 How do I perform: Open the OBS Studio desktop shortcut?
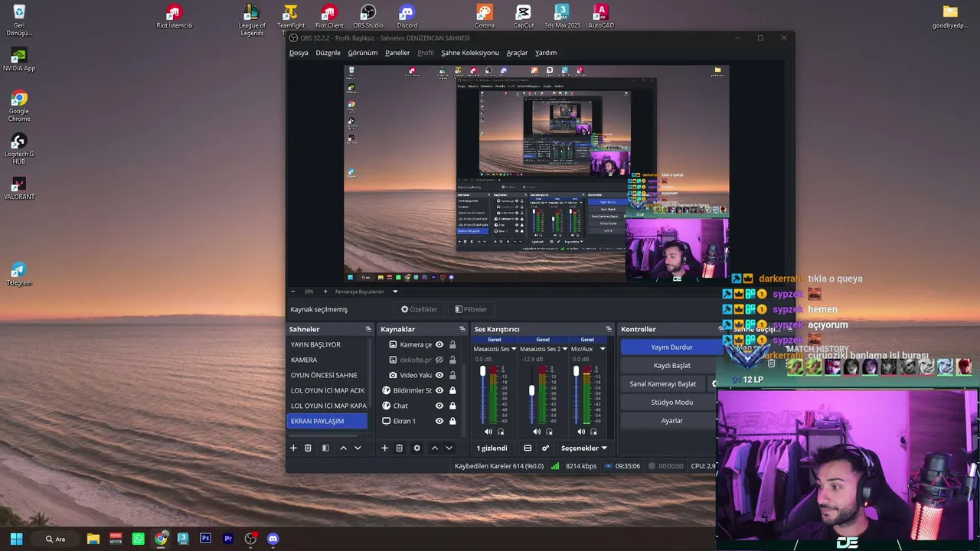click(x=368, y=17)
